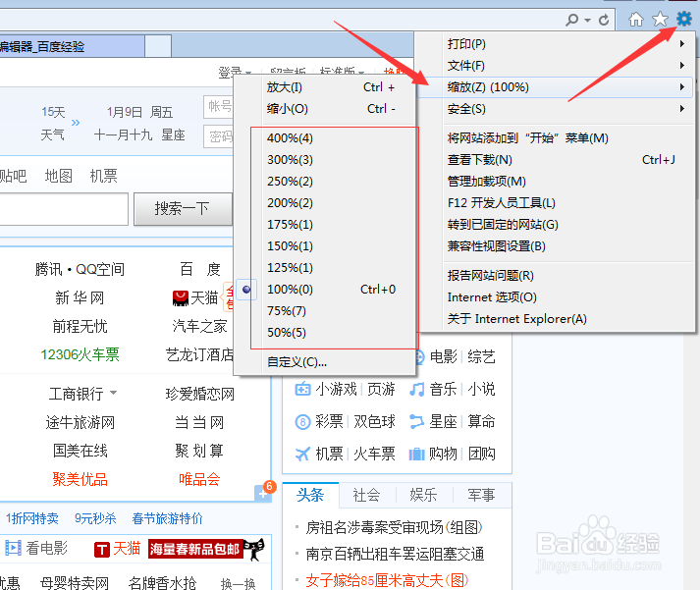Select 放大(I) zoom in

[x=325, y=87]
